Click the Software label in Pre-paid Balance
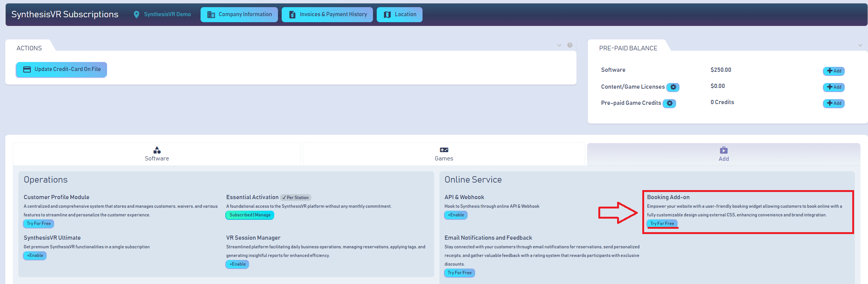The width and height of the screenshot is (868, 284). tap(613, 70)
